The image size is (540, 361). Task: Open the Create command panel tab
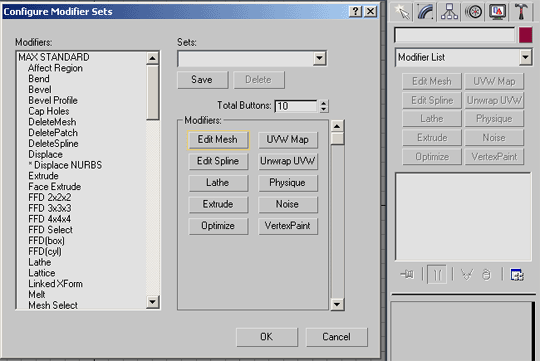[x=402, y=12]
